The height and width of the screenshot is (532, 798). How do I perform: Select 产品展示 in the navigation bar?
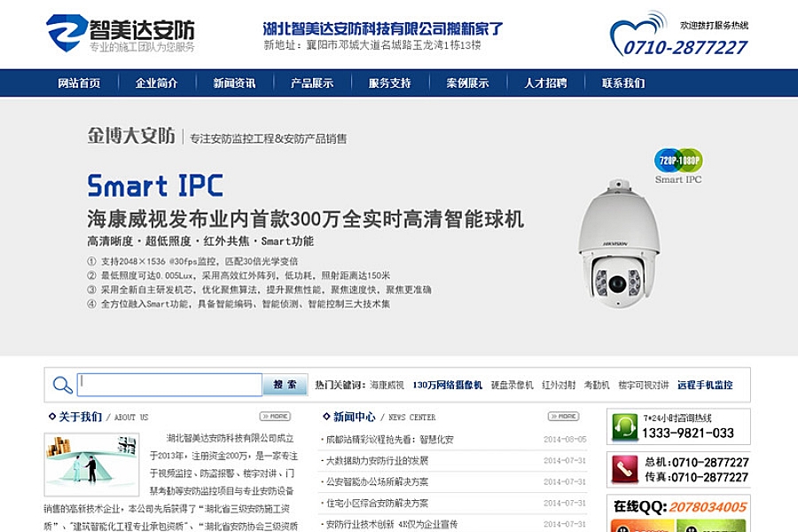(312, 83)
